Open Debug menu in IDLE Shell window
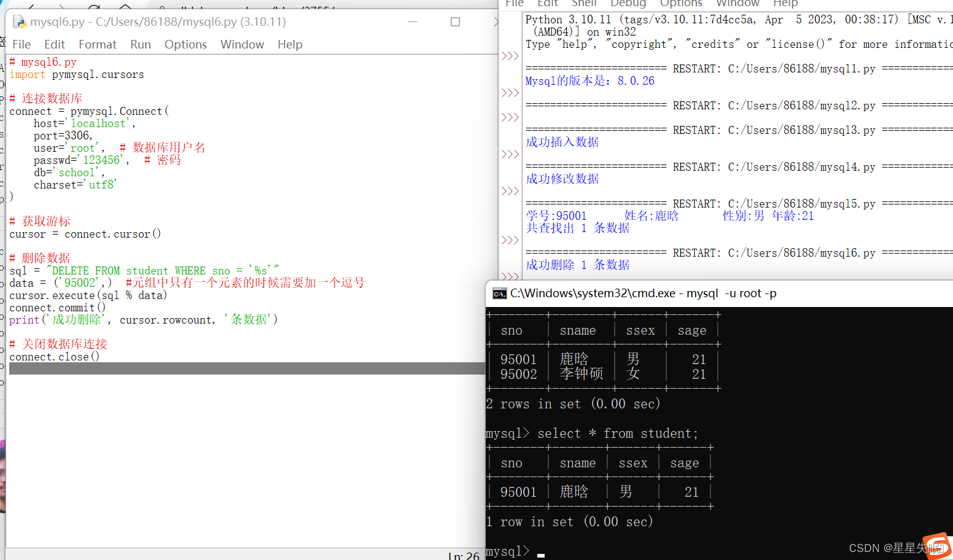The height and width of the screenshot is (560, 953). tap(628, 3)
